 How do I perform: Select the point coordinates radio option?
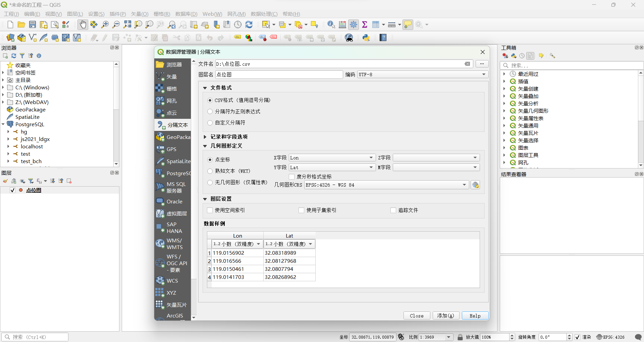[x=210, y=160]
